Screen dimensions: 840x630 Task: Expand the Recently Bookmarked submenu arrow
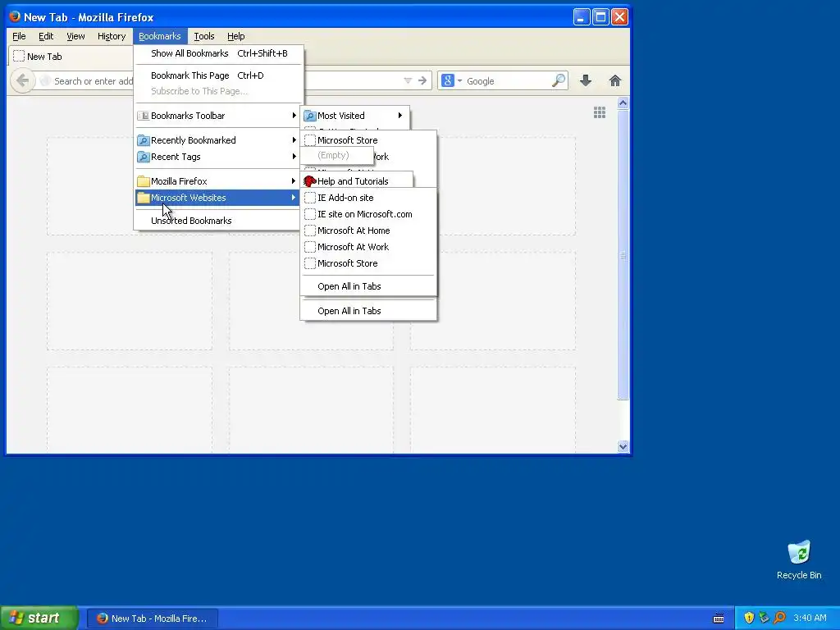[x=294, y=140]
